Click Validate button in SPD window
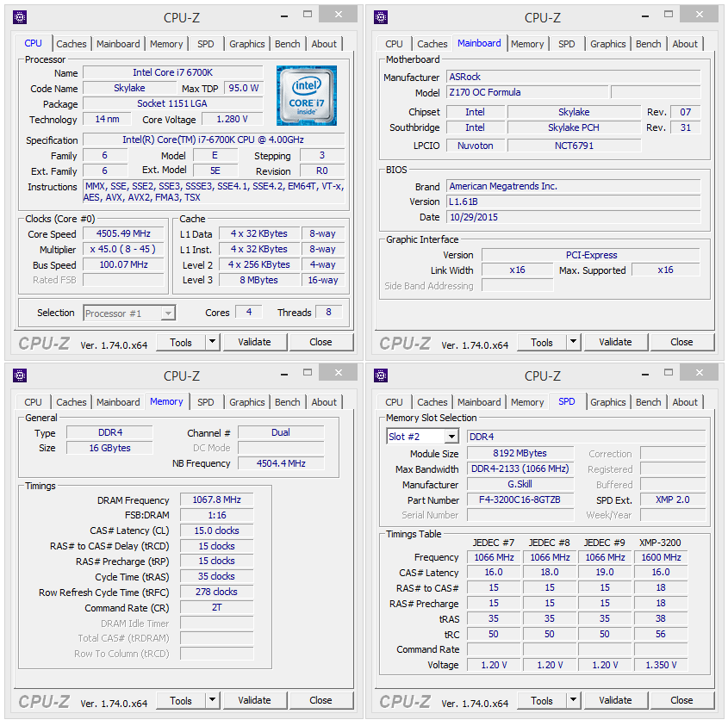This screenshot has height=726, width=728. tap(616, 700)
